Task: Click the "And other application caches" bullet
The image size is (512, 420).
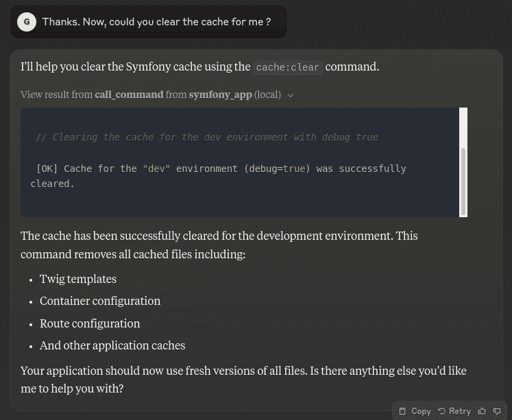Action: [112, 345]
